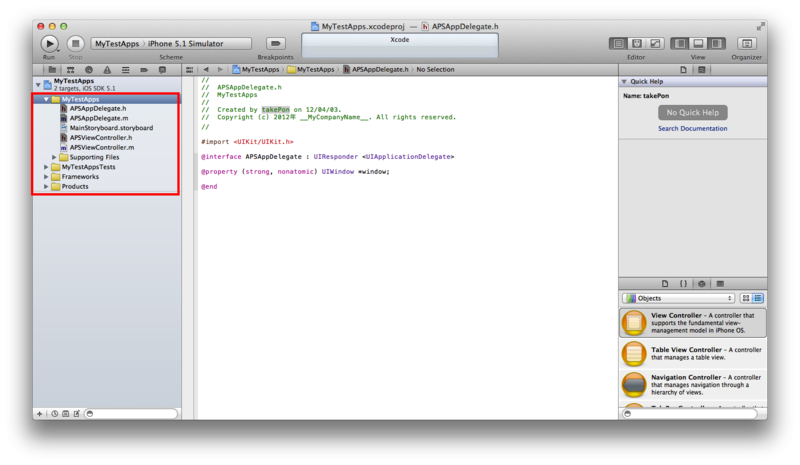This screenshot has width=800, height=465.
Task: Show the Quick Help inspector
Action: [702, 70]
